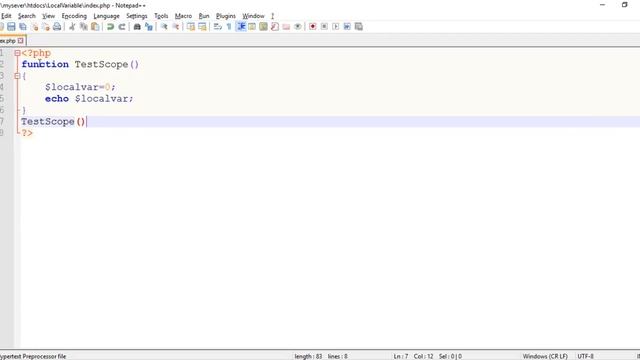Click the Save Recorded Macro icon
This screenshot has width=640, height=360.
tap(359, 27)
